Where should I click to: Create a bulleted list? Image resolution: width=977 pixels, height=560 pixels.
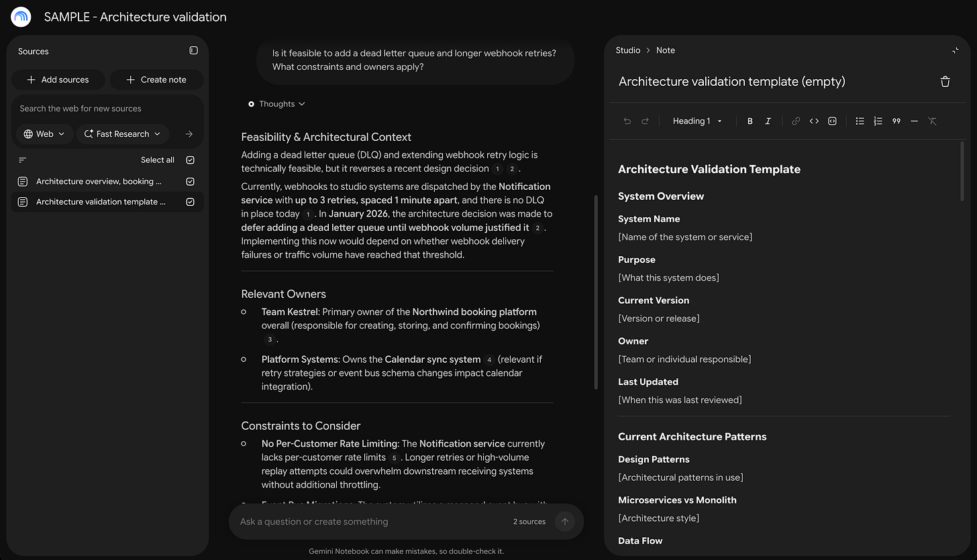[860, 121]
